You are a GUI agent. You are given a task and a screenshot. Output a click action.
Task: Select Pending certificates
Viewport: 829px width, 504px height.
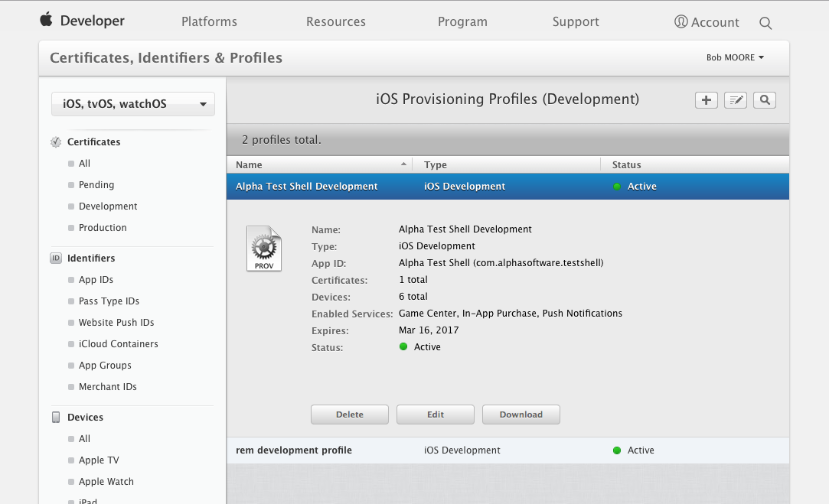96,185
